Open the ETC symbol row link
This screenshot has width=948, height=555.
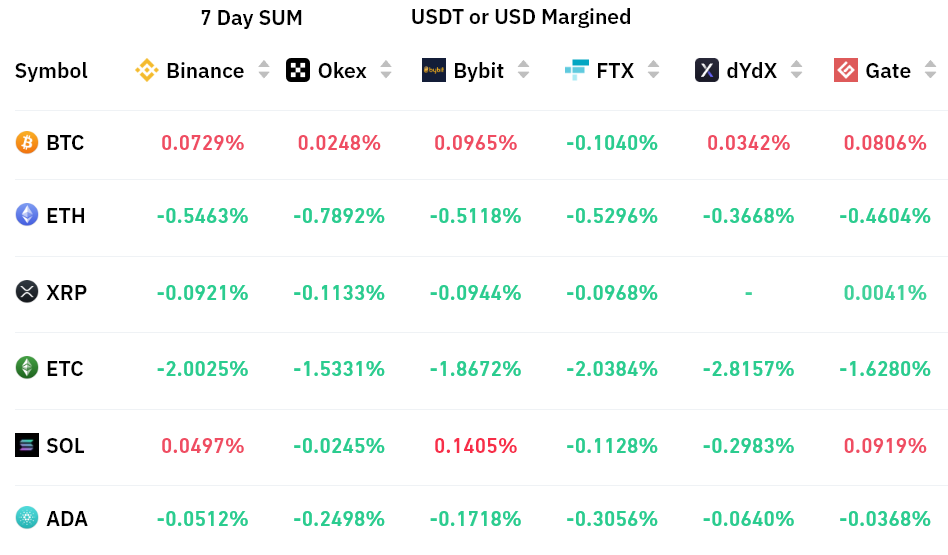(65, 368)
